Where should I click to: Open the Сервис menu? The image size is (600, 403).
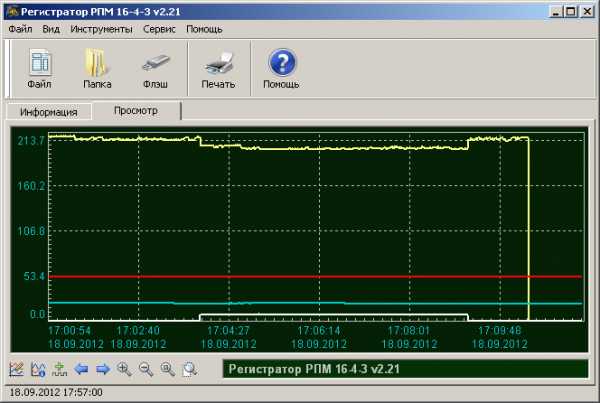159,29
